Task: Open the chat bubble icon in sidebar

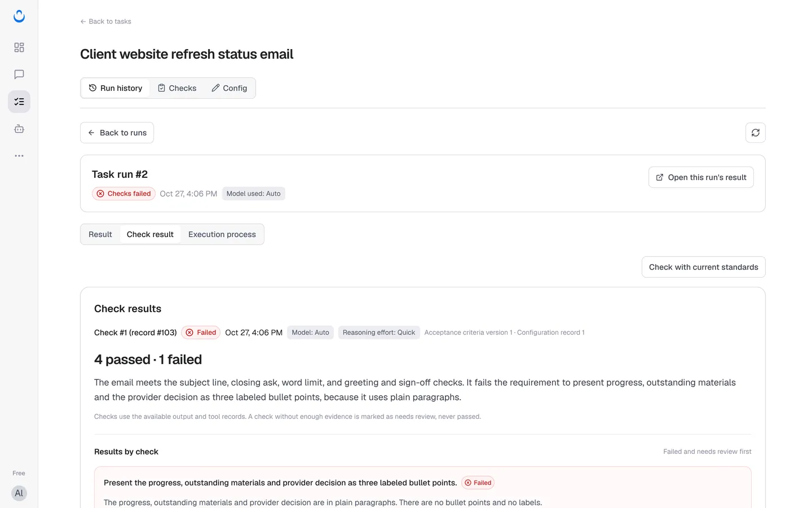Action: (x=19, y=75)
